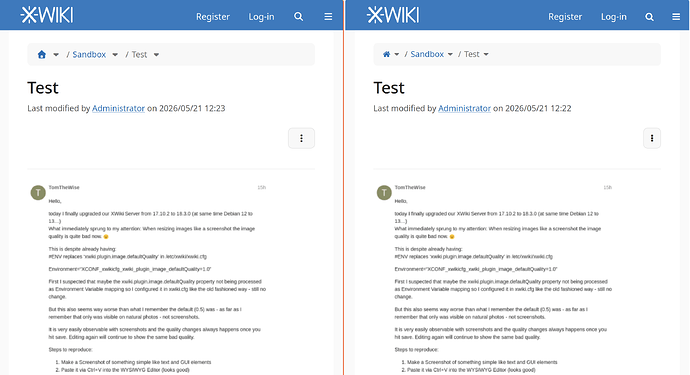
Task: Click Log-in in left window header
Action: tap(261, 17)
